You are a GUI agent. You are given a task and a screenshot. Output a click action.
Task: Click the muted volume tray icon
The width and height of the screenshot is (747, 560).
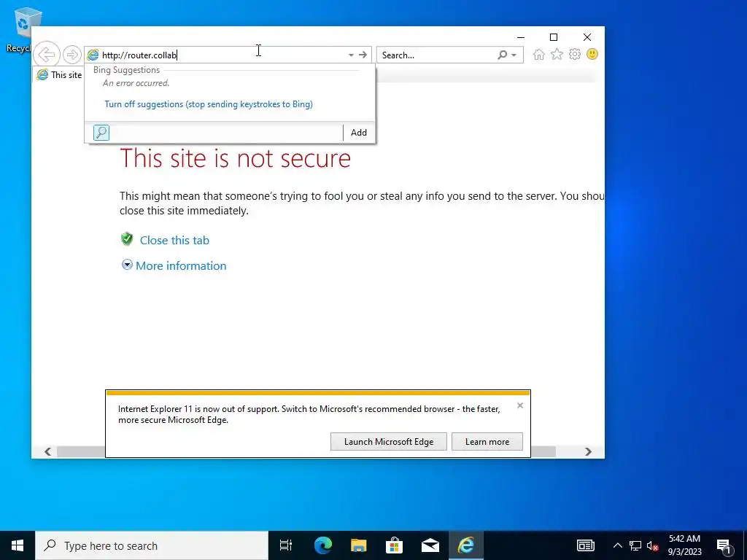(x=652, y=545)
